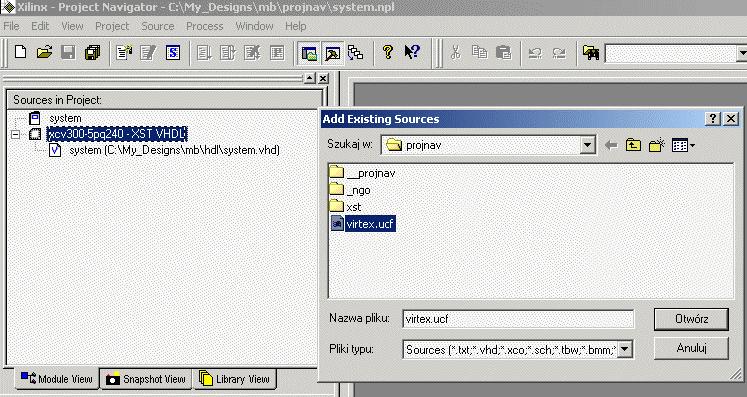Switch to the Module View tab

click(x=57, y=379)
